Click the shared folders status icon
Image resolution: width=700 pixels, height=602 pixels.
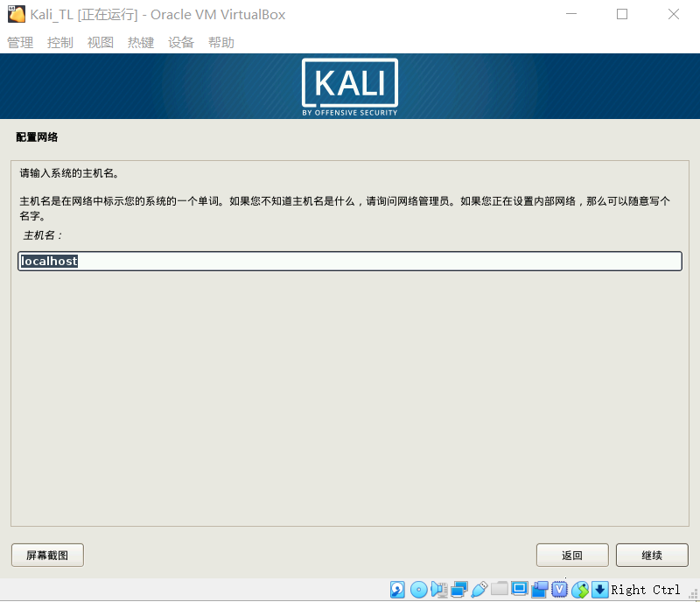click(499, 589)
